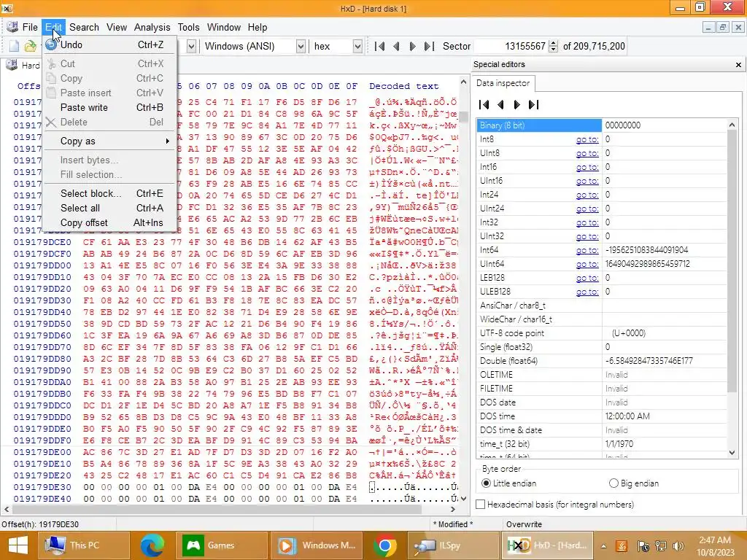Open the Search menu
The width and height of the screenshot is (747, 560).
pos(85,27)
